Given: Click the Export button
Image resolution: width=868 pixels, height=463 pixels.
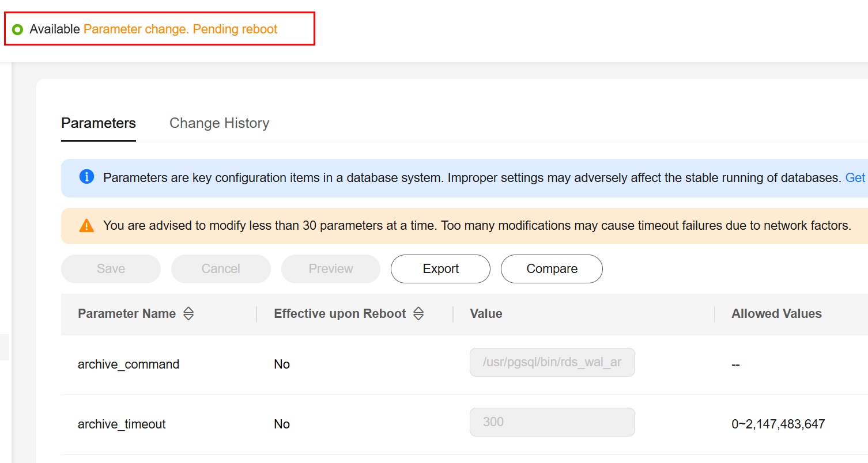Looking at the screenshot, I should coord(440,269).
